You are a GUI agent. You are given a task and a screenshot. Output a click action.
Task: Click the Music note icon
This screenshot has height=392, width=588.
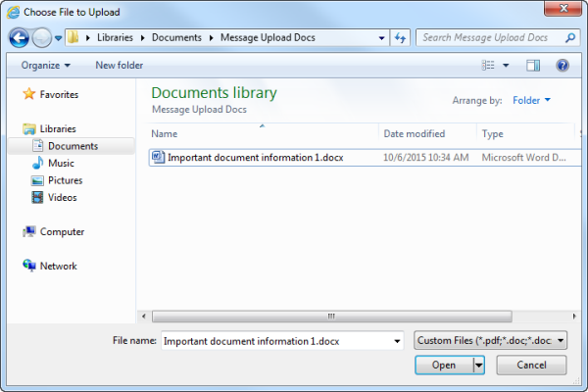37,163
